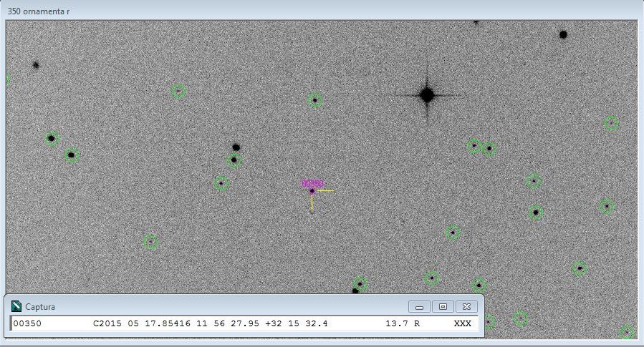
Task: Select the magenta 00350 asteroid marker
Action: [x=312, y=190]
